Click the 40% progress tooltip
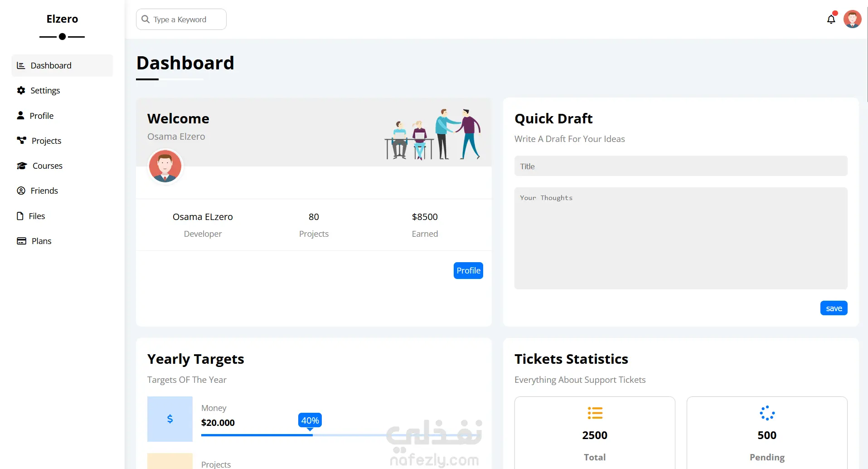This screenshot has height=469, width=868. tap(310, 420)
